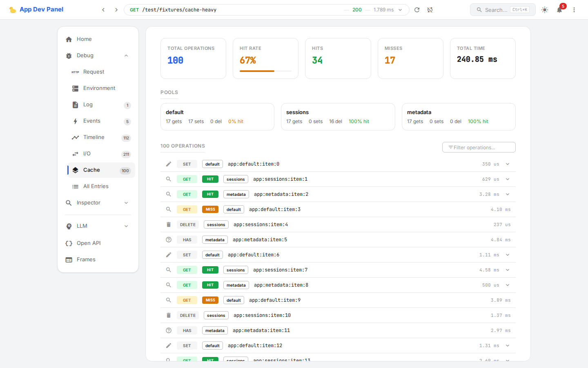This screenshot has width=588, height=368.
Task: Open the three-dot more options menu
Action: [x=574, y=10]
